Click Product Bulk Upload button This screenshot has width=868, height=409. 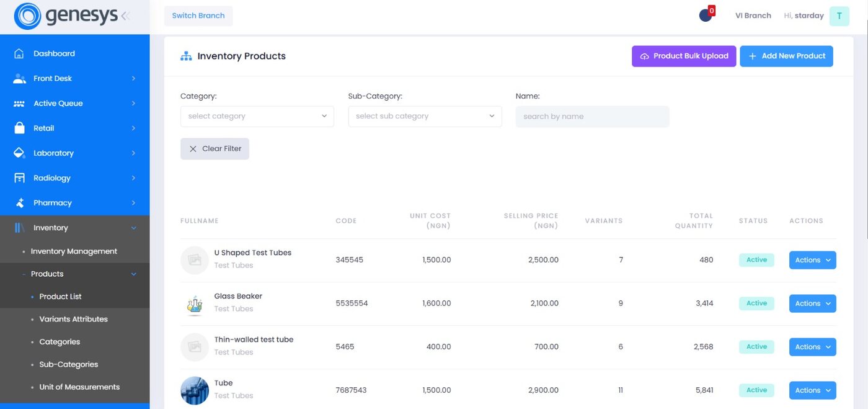684,56
